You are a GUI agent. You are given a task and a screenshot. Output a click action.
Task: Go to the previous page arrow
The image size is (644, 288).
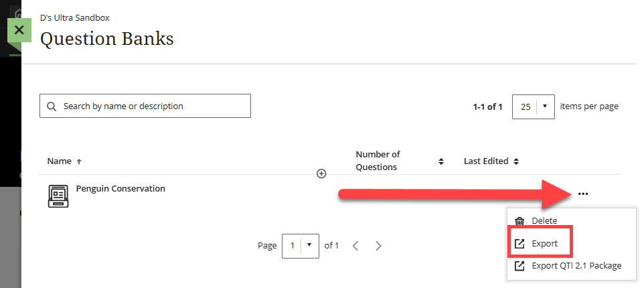tap(356, 246)
